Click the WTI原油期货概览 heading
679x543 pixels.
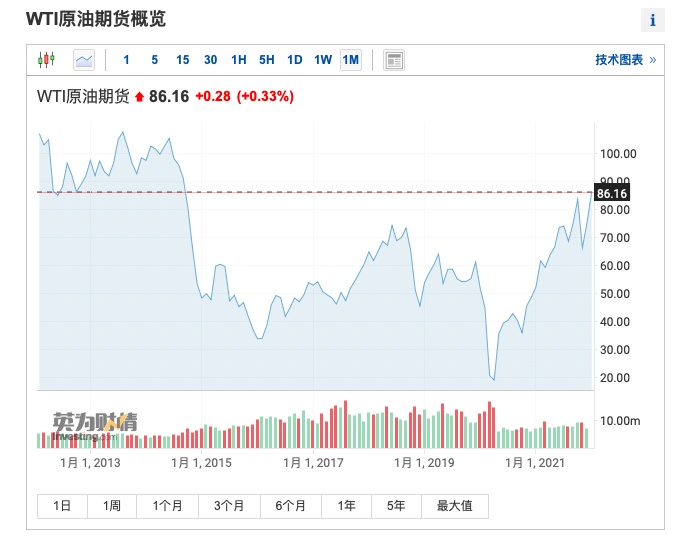(96, 20)
